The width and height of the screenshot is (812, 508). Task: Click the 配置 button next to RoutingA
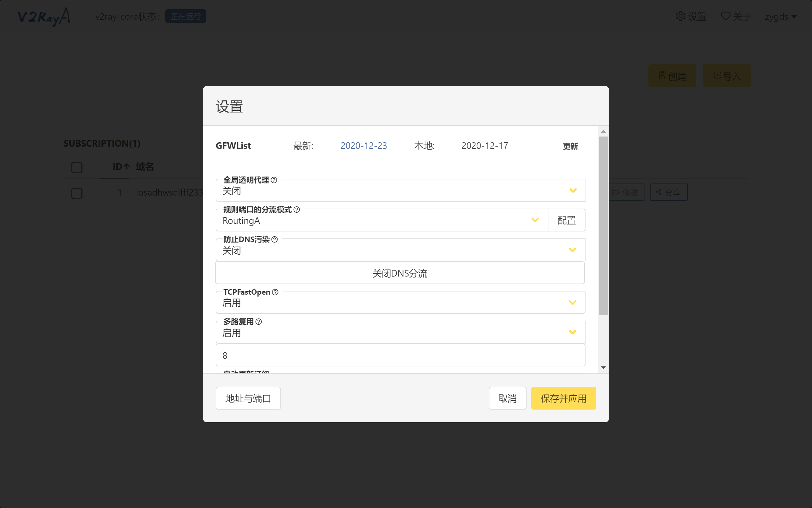(x=566, y=220)
